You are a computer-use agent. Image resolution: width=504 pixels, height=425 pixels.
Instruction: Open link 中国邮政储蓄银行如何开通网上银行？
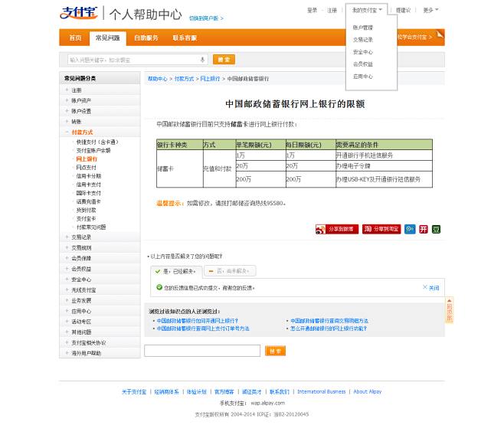click(x=198, y=321)
